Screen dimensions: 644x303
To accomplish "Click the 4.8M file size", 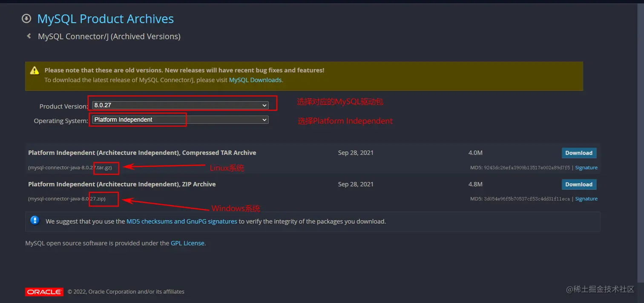I will tap(475, 184).
